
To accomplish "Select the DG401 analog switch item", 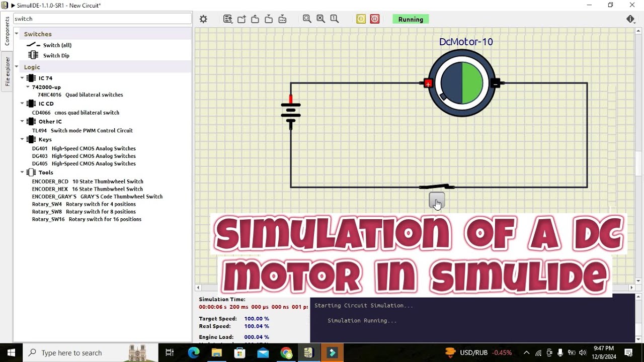I will [84, 148].
